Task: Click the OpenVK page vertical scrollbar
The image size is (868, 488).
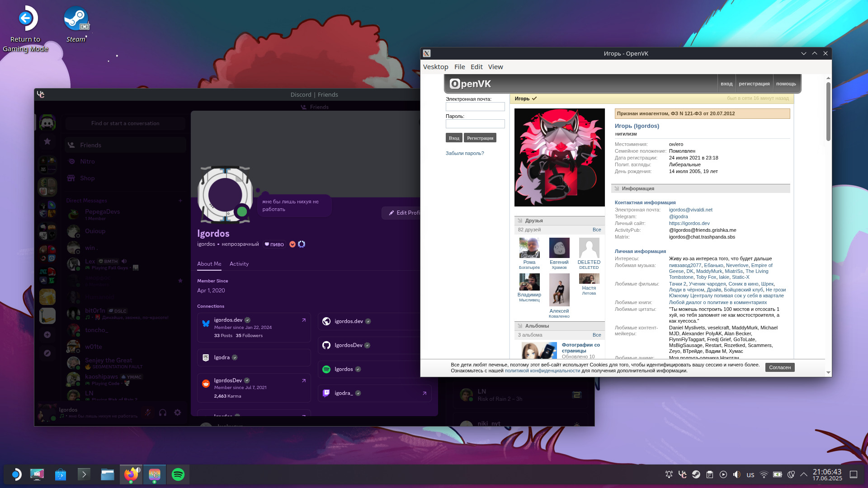Action: point(828,111)
